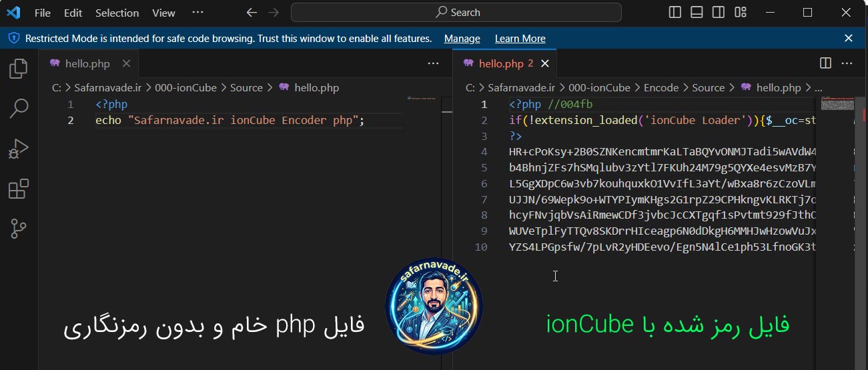Click the line starting with hcyFNvjqbVs
The width and height of the screenshot is (868, 370).
tap(663, 215)
